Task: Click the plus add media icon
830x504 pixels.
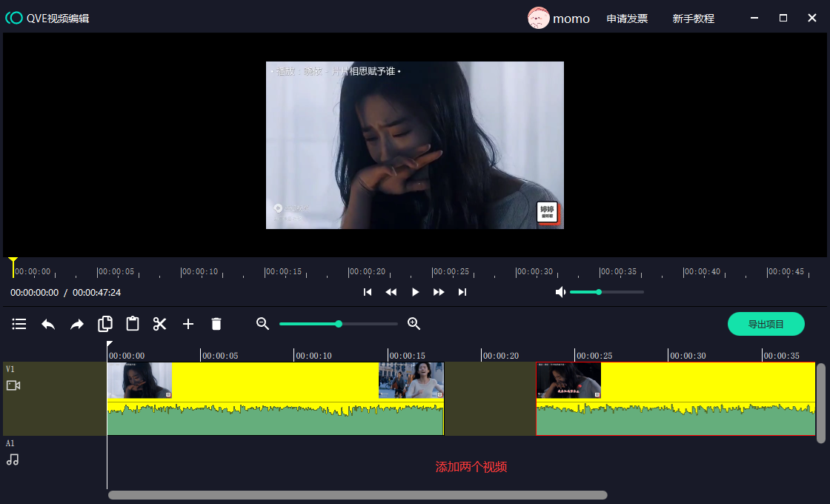Action: [x=188, y=324]
